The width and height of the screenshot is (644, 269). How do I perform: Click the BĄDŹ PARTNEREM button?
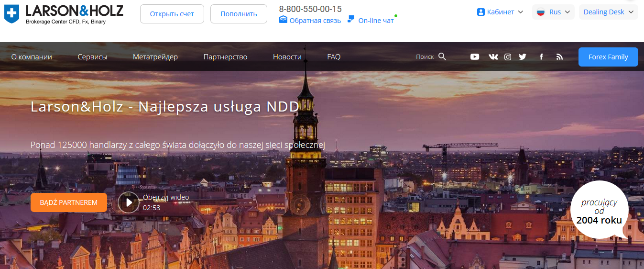(x=69, y=202)
